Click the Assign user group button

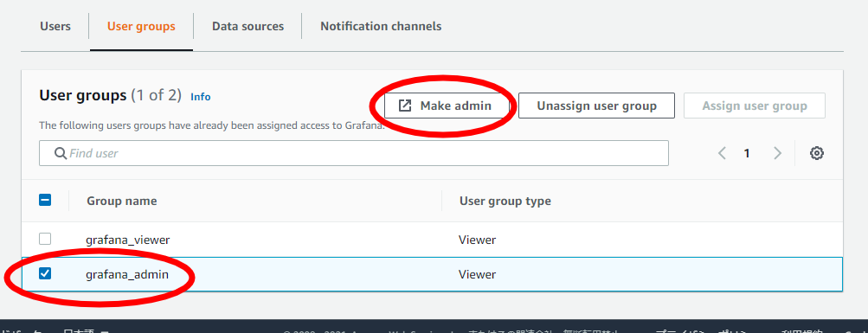(755, 106)
